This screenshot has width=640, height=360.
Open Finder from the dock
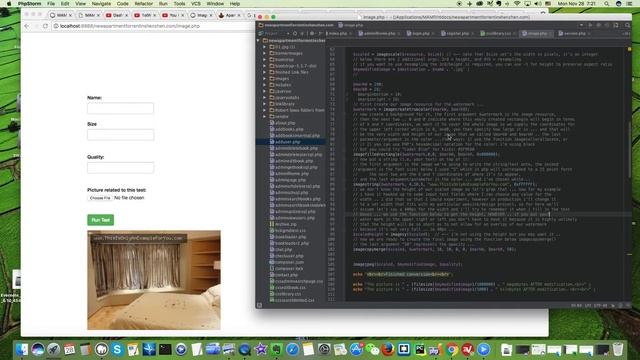click(x=22, y=349)
